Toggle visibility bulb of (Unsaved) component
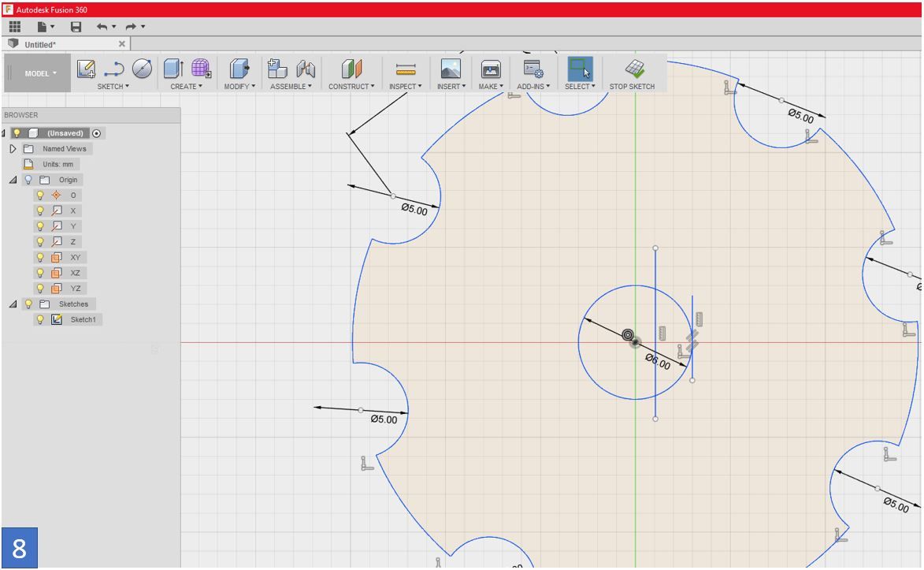The height and width of the screenshot is (570, 924). pos(17,132)
